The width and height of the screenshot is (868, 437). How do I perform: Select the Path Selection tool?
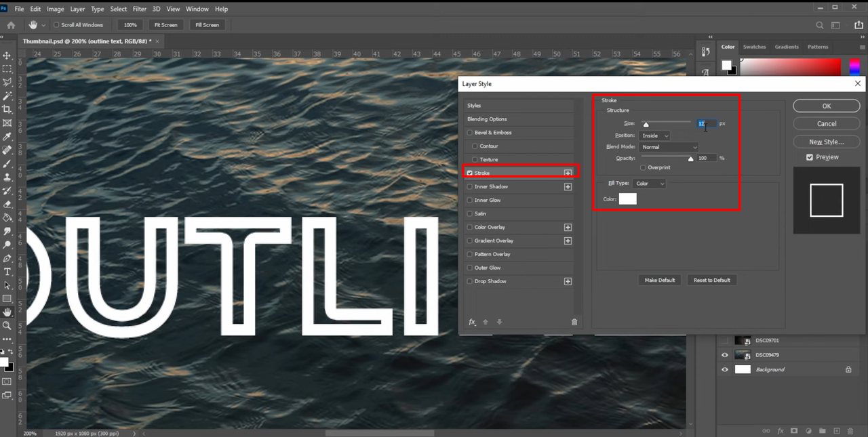click(7, 285)
